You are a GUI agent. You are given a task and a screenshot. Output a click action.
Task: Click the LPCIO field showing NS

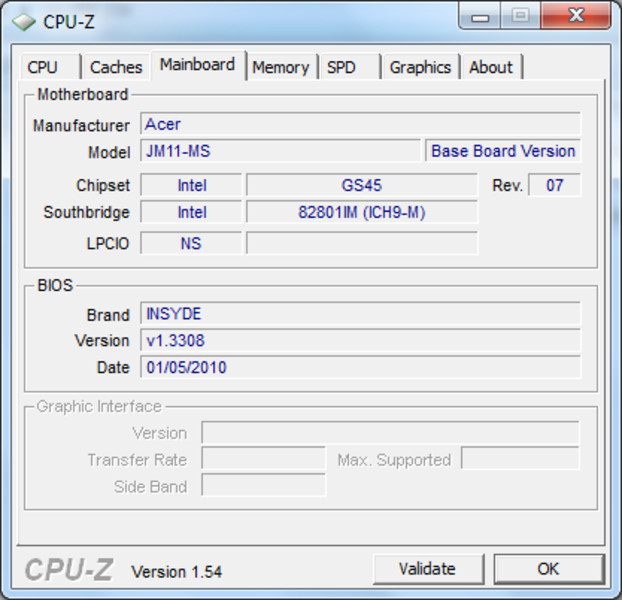(191, 243)
